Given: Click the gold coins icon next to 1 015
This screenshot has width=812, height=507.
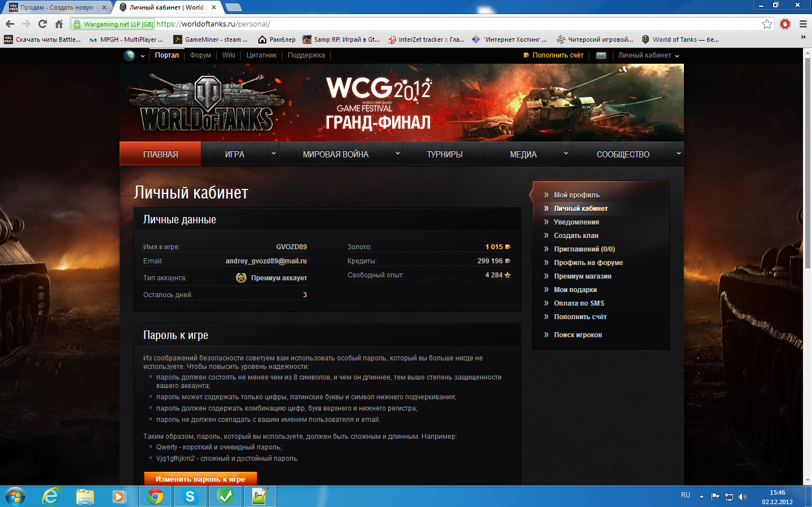Looking at the screenshot, I should 507,247.
